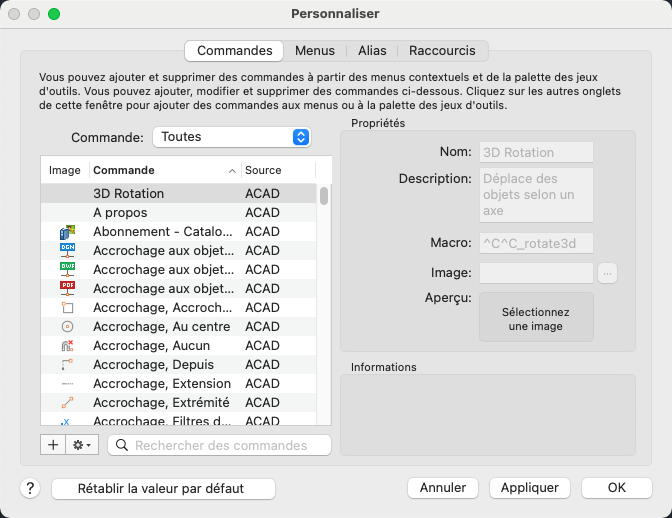Switch to the Raccourcis tab
Viewport: 672px width, 518px height.
(x=442, y=50)
